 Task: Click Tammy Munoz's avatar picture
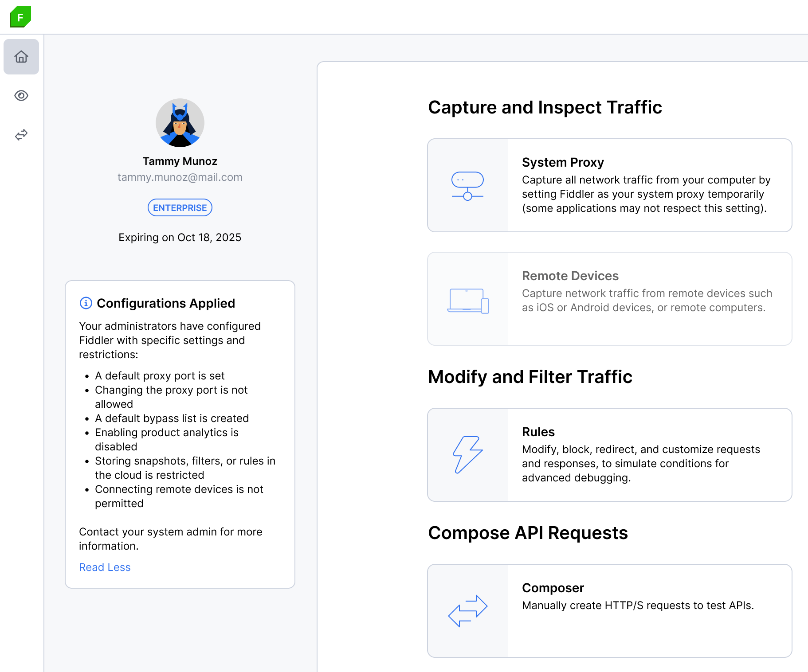coord(180,123)
